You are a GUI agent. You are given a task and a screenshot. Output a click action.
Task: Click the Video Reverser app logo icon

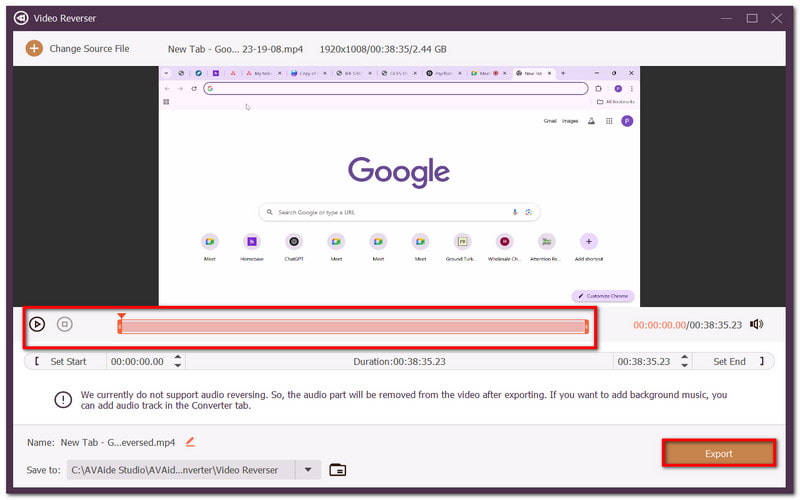[20, 17]
